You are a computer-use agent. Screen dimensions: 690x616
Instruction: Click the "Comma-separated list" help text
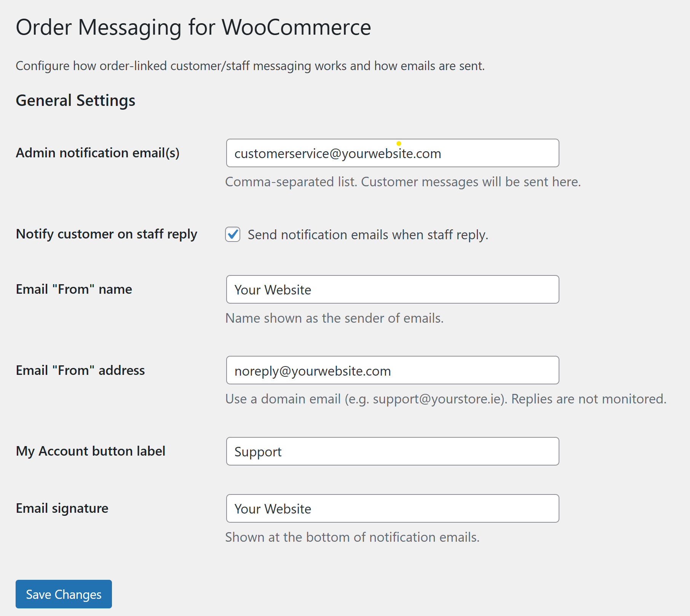coord(403,182)
